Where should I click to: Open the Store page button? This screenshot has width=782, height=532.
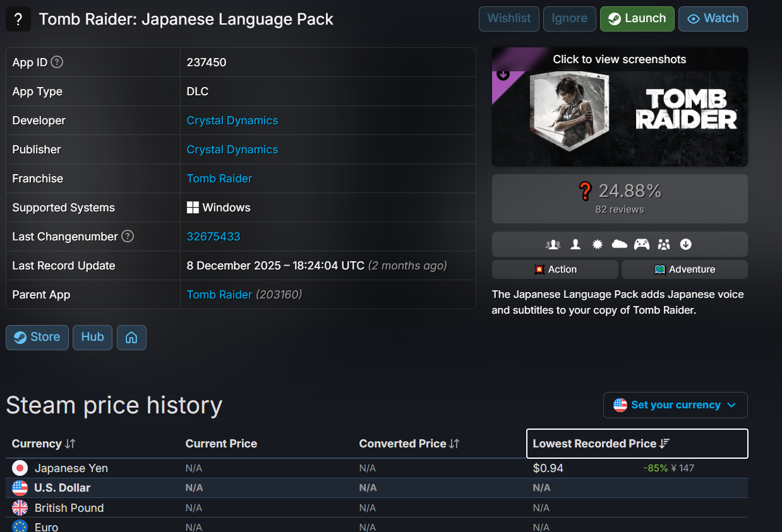(37, 337)
